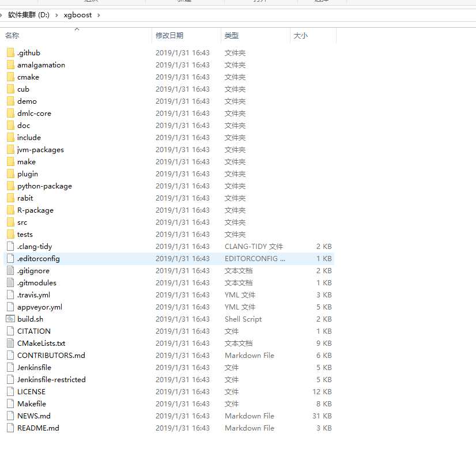Select the cmake folder icon
Image resolution: width=476 pixels, height=449 pixels.
(10, 77)
